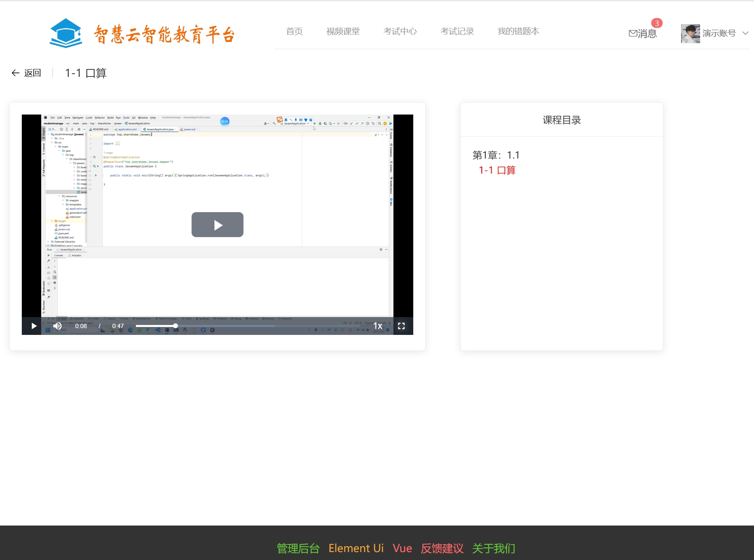754x560 pixels.
Task: Open the 视频课堂 navigation item
Action: 343,31
